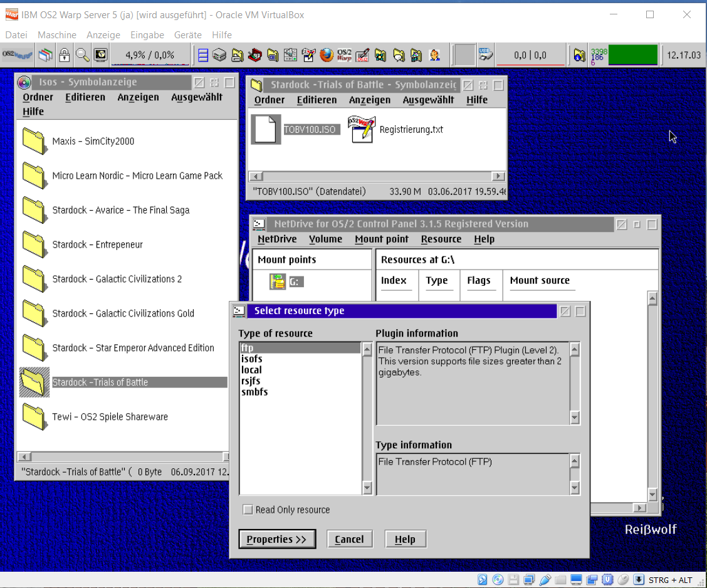The width and height of the screenshot is (707, 588).
Task: Select the TOBV100.ISO file icon
Action: [x=266, y=129]
